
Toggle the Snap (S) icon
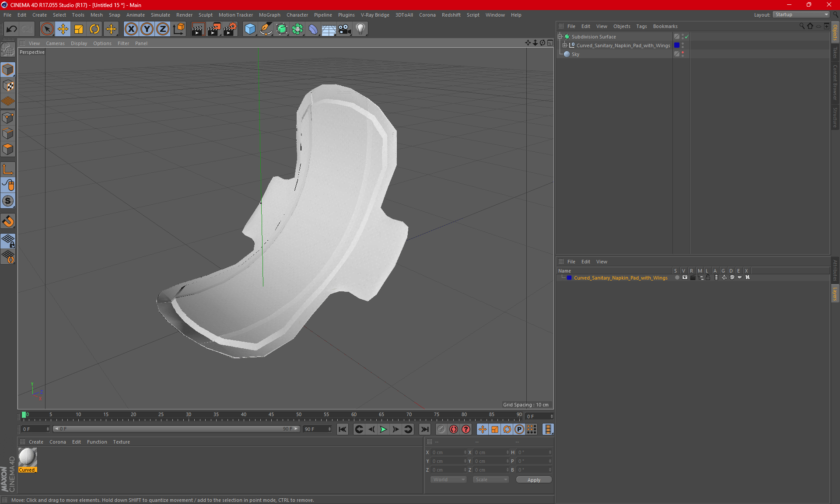pos(8,201)
